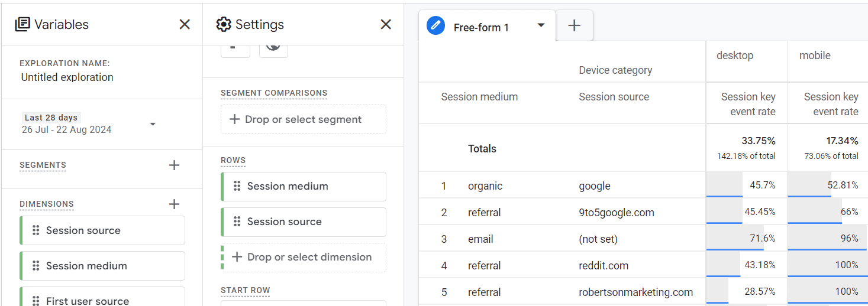868x306 pixels.
Task: Click the Free-form 1 pencil edit icon
Action: click(435, 26)
